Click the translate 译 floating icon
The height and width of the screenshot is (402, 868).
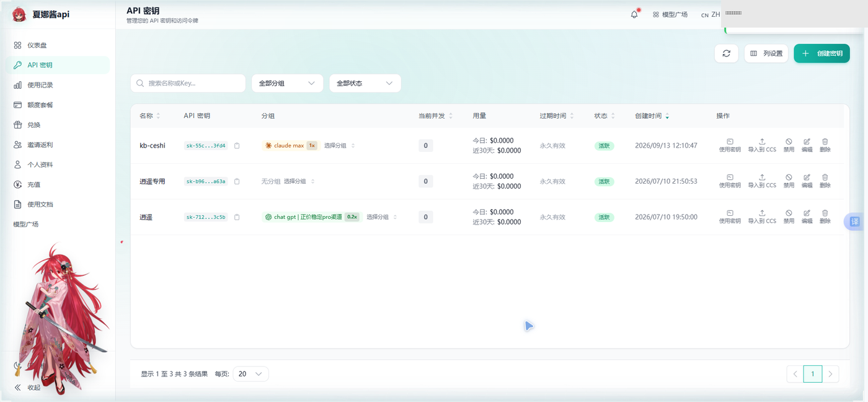point(855,221)
